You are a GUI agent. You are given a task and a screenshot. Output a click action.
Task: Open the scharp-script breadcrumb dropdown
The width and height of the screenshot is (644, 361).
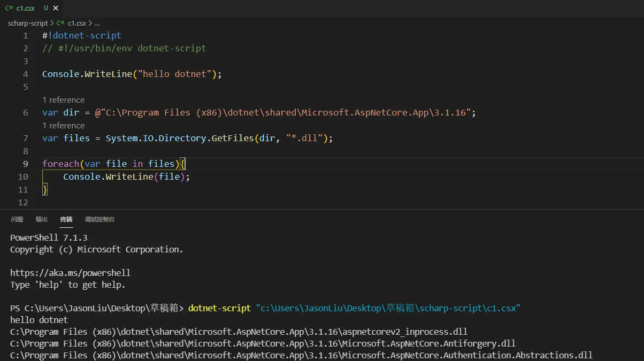click(27, 23)
